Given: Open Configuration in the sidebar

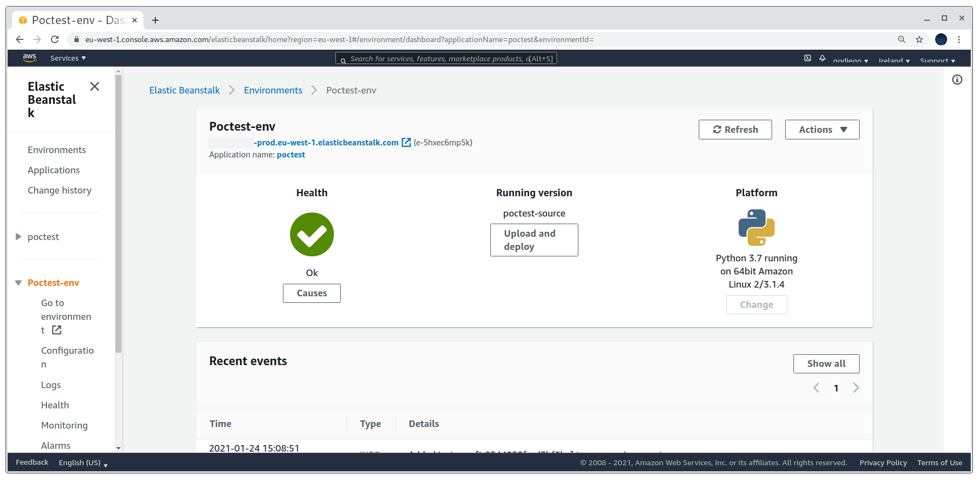Looking at the screenshot, I should point(67,357).
